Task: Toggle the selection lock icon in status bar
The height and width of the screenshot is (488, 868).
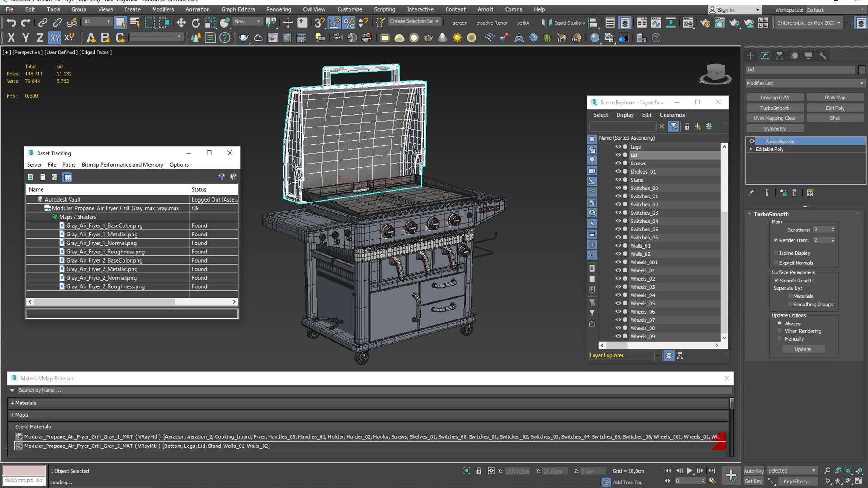Action: [479, 471]
